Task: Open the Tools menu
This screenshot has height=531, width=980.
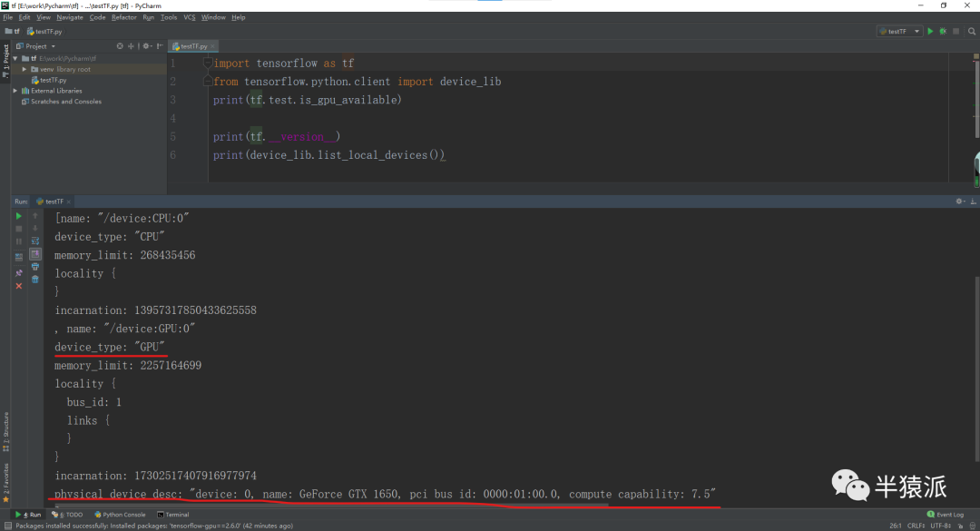Action: click(169, 17)
